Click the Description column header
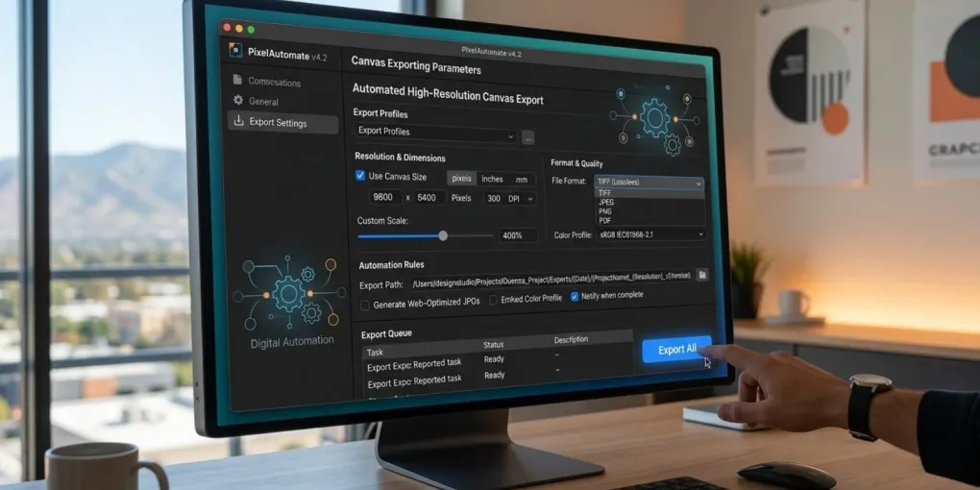This screenshot has width=980, height=490. (x=571, y=340)
